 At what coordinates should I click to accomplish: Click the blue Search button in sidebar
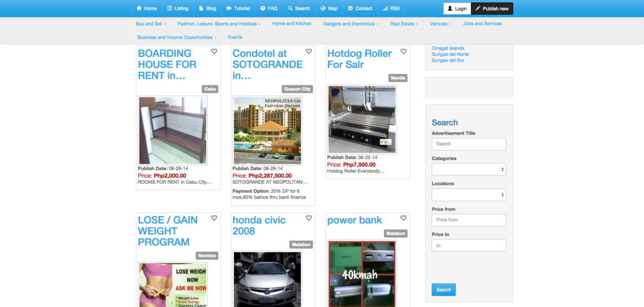(444, 289)
